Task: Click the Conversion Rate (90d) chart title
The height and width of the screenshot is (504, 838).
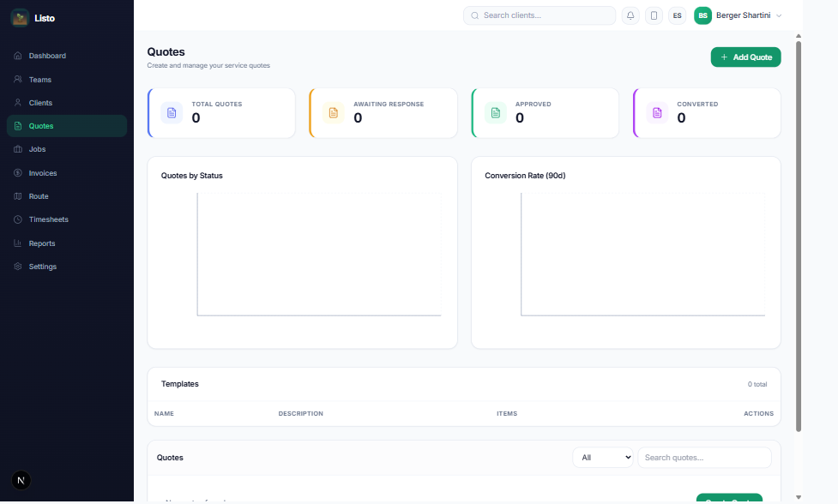Action: tap(525, 176)
